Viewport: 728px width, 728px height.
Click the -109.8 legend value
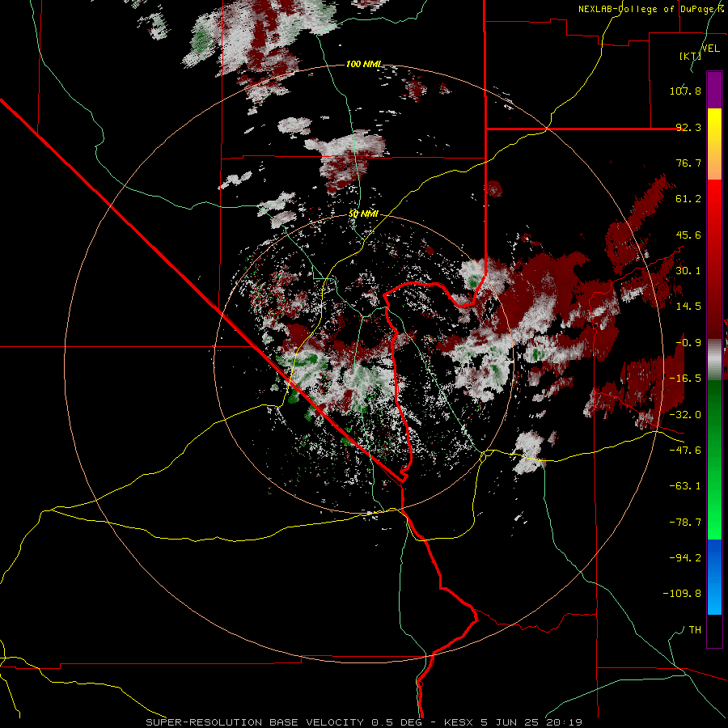[x=682, y=594]
